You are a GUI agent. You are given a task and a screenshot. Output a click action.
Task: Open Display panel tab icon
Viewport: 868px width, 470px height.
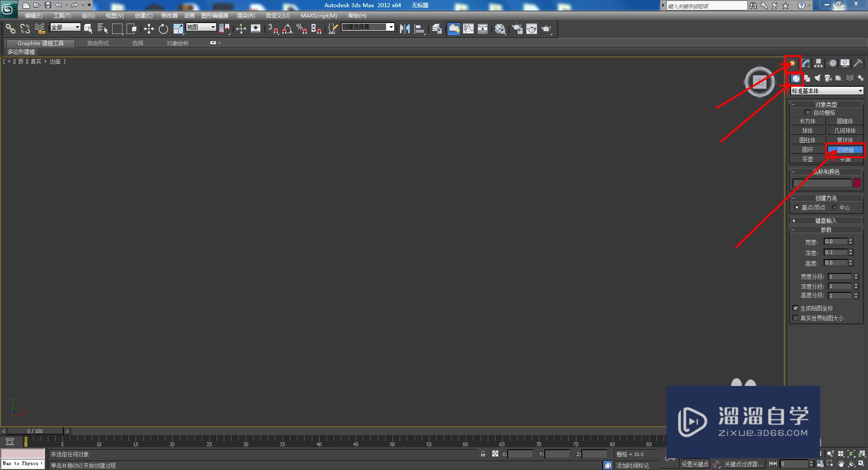click(x=845, y=63)
